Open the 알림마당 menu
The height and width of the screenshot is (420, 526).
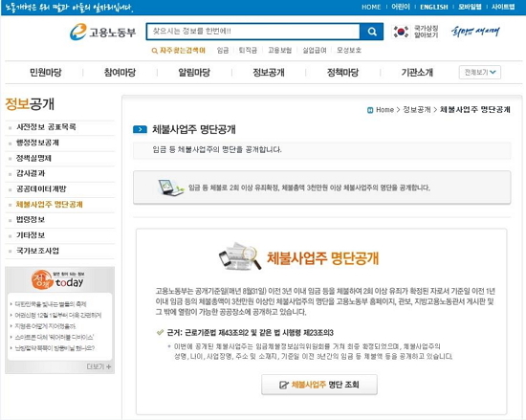point(194,72)
